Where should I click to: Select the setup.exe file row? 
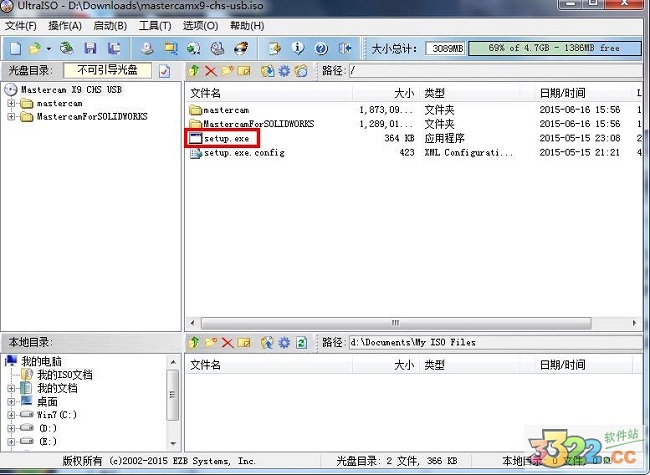click(412, 138)
